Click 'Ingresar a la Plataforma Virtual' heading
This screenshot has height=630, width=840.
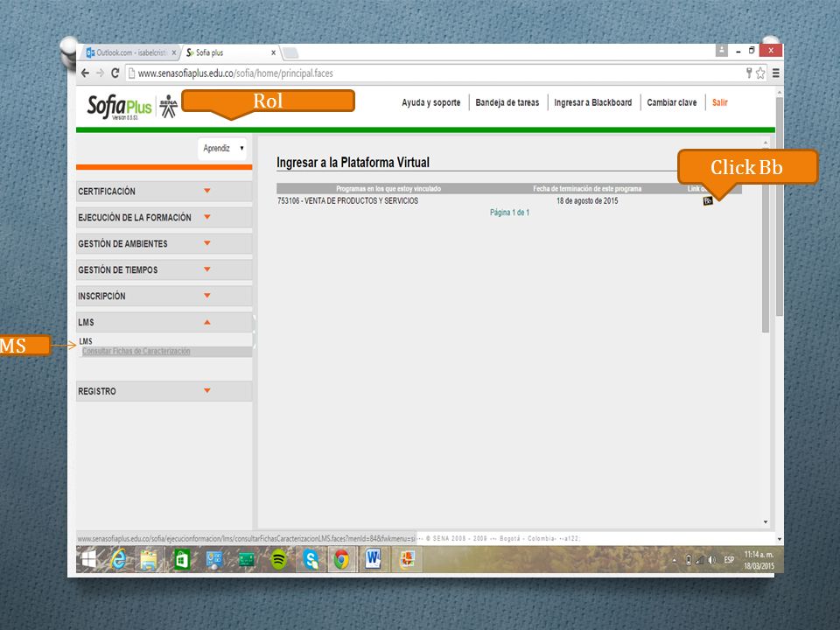click(353, 163)
